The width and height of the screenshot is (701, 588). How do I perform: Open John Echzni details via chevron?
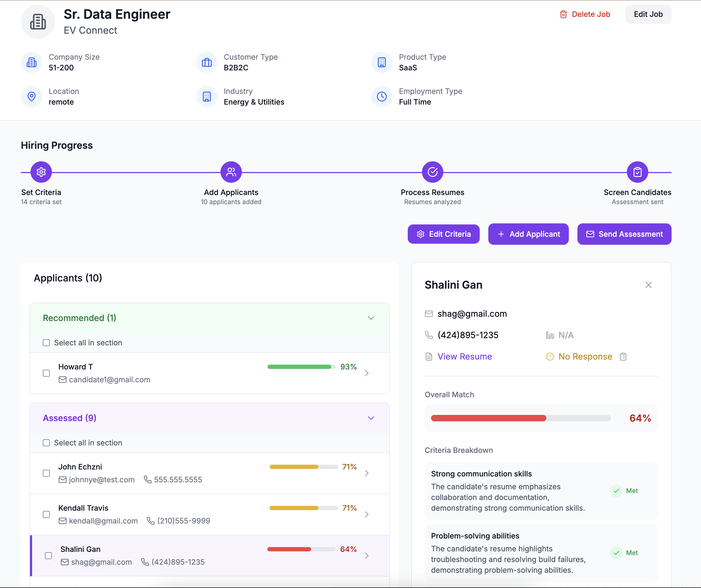[x=367, y=473]
